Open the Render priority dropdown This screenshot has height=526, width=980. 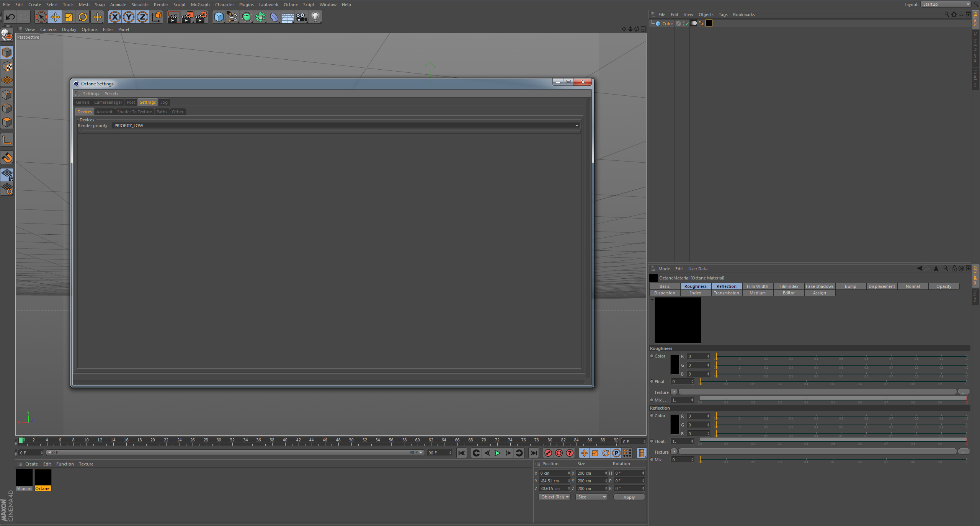346,126
